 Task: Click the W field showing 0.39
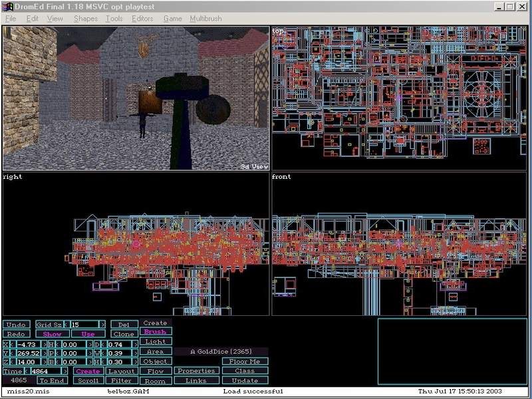tap(120, 353)
